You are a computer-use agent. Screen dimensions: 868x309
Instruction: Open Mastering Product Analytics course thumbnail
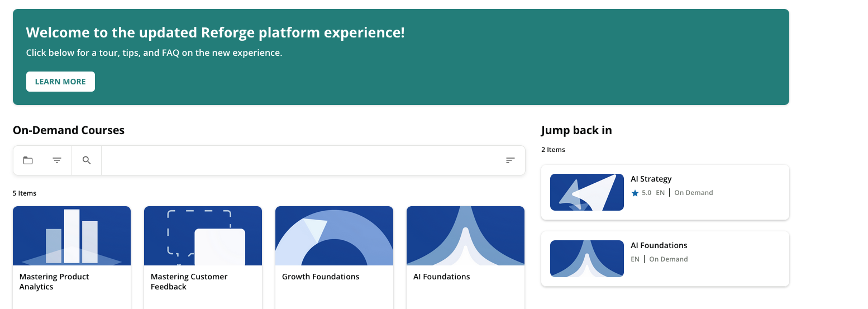71,236
